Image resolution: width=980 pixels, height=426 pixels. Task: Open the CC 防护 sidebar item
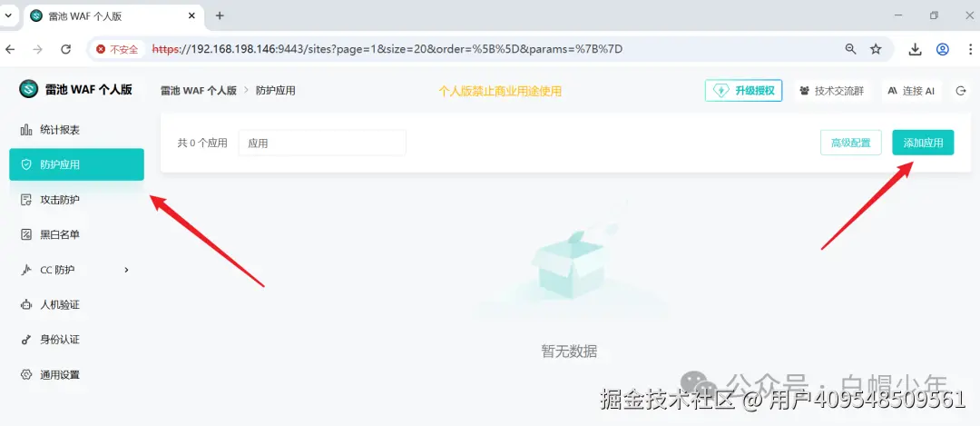click(76, 270)
